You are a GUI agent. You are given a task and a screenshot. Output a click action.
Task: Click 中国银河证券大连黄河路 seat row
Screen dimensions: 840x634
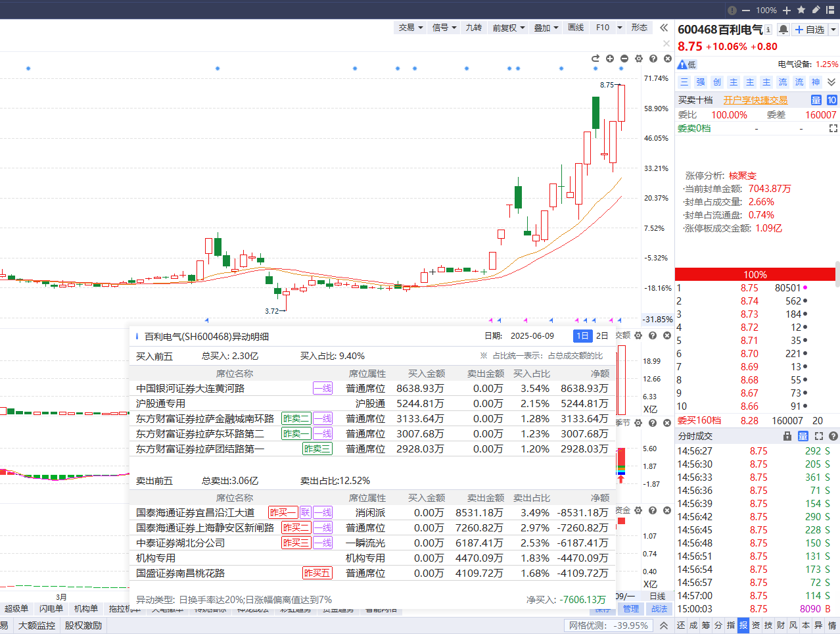pyautogui.click(x=373, y=389)
